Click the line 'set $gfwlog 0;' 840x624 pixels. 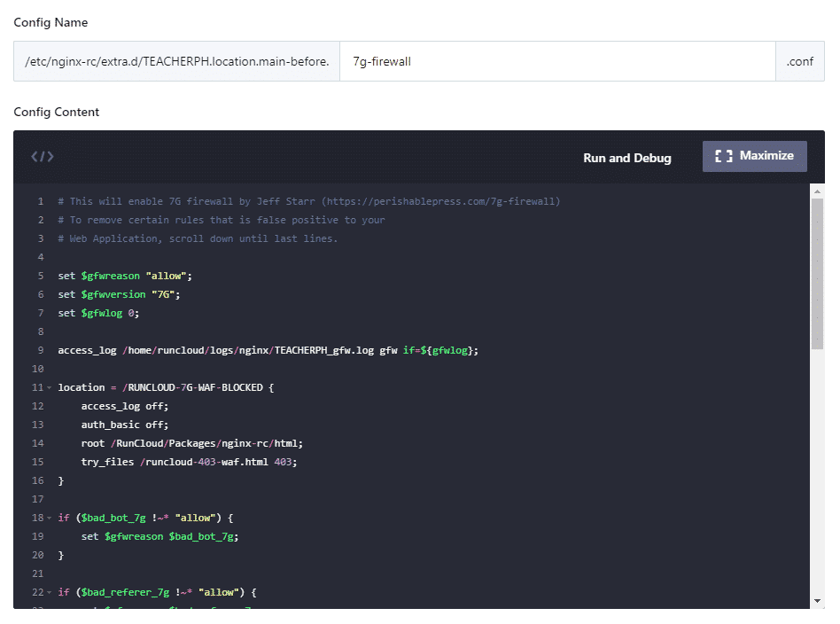click(x=98, y=313)
